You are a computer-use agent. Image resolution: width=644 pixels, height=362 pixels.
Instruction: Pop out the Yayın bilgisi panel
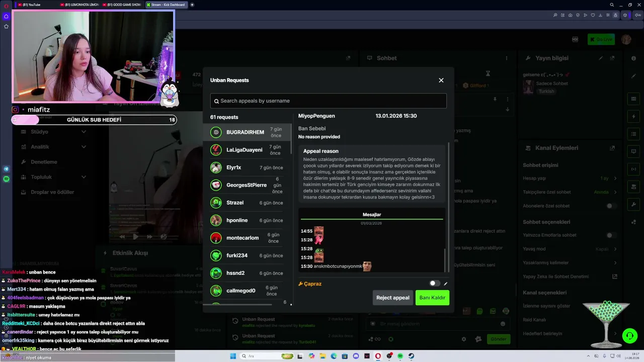click(x=612, y=58)
